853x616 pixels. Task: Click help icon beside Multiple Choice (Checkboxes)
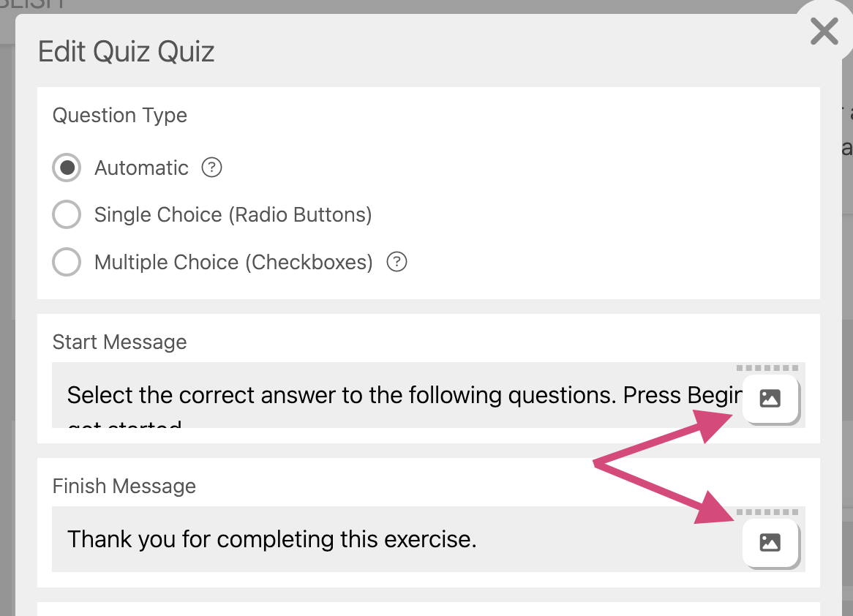point(397,262)
